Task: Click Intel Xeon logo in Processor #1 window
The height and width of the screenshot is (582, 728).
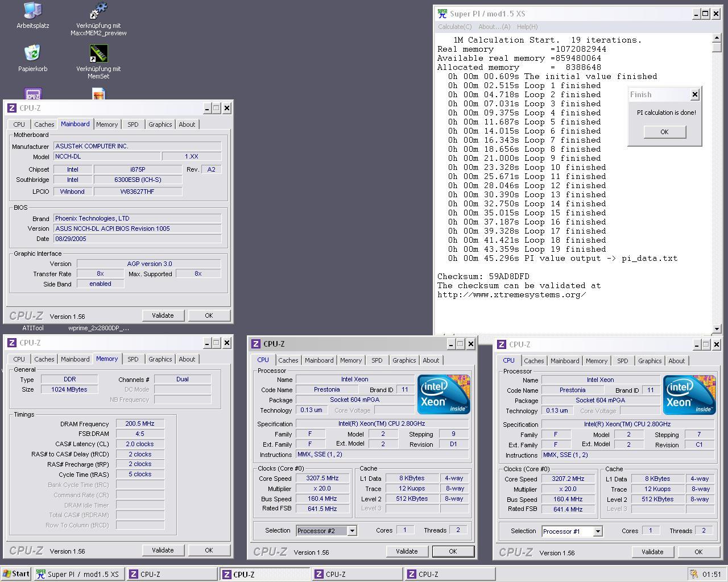Action: pyautogui.click(x=689, y=395)
